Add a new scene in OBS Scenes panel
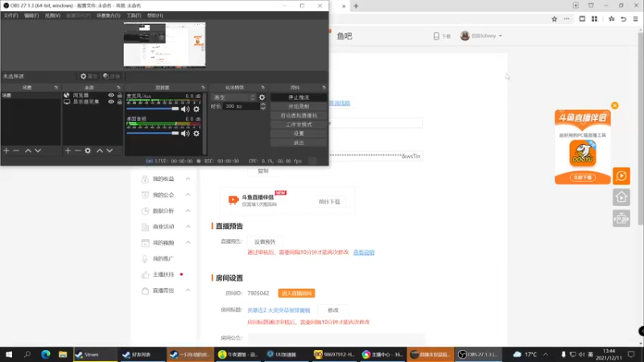The width and height of the screenshot is (644, 362). [x=6, y=150]
